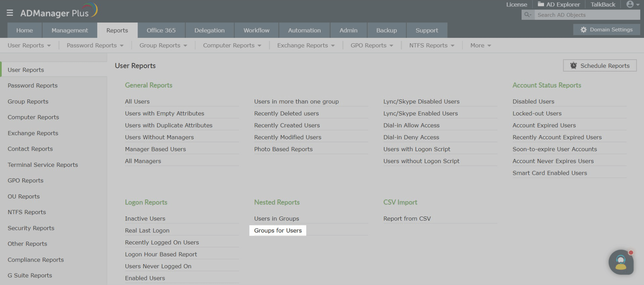This screenshot has width=644, height=285.
Task: Click the search magnifier dropdown icon
Action: click(x=528, y=15)
